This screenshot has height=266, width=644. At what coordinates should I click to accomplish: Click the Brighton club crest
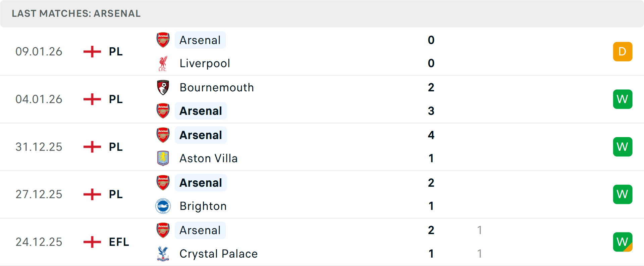163,206
